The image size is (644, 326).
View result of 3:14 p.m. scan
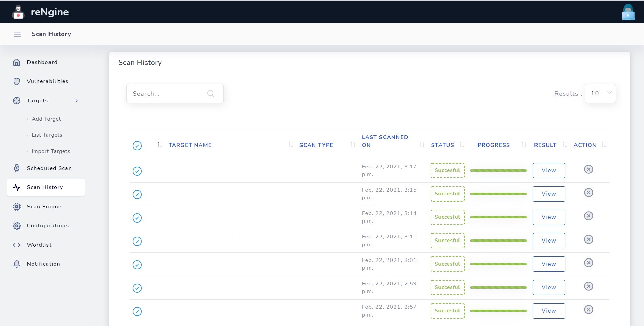pyautogui.click(x=549, y=217)
